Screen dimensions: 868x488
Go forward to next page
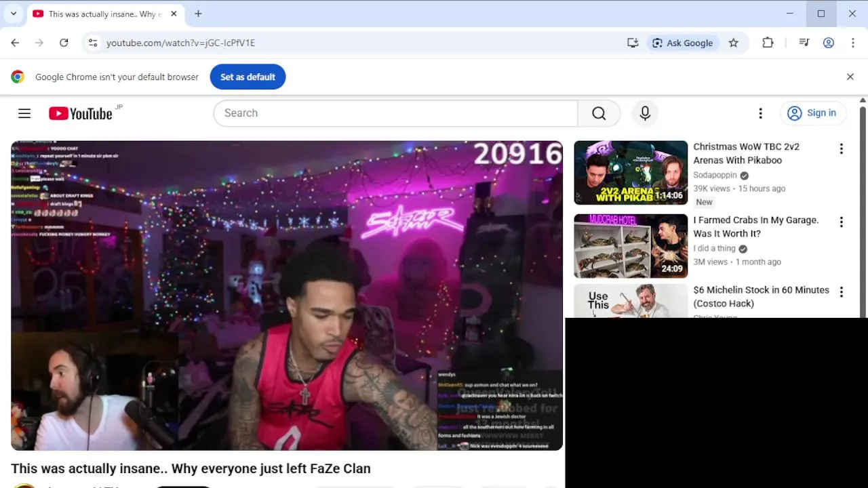click(39, 43)
